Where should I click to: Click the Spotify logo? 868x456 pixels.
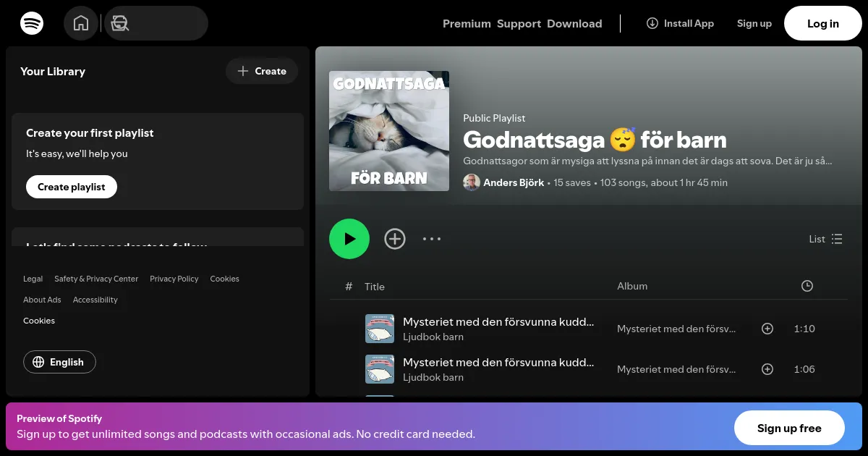[32, 23]
